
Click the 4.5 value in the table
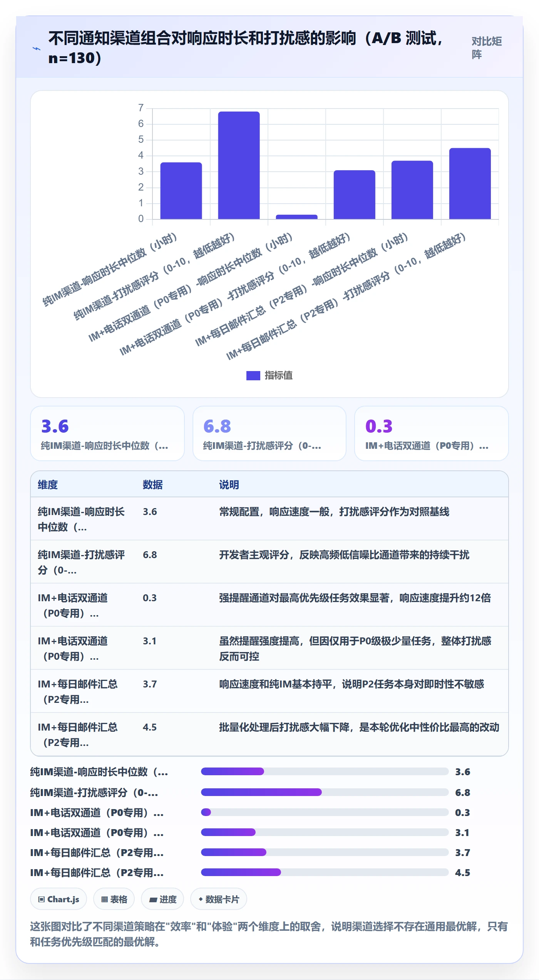150,727
